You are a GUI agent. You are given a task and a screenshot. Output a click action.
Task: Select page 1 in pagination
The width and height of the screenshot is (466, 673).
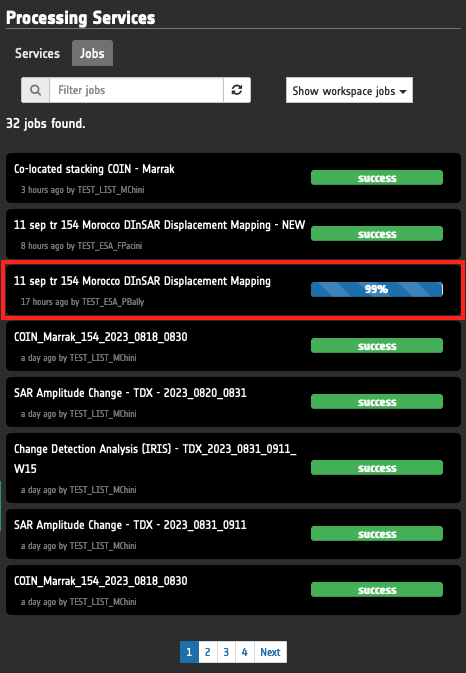(189, 652)
